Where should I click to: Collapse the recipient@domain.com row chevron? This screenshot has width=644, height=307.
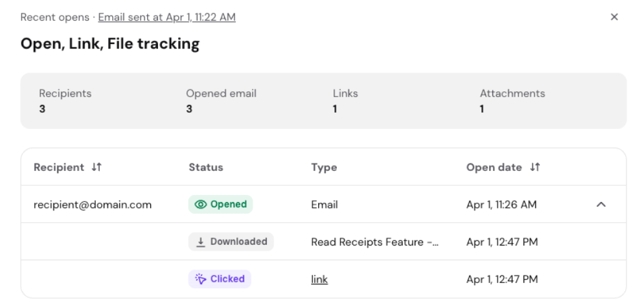(x=601, y=205)
